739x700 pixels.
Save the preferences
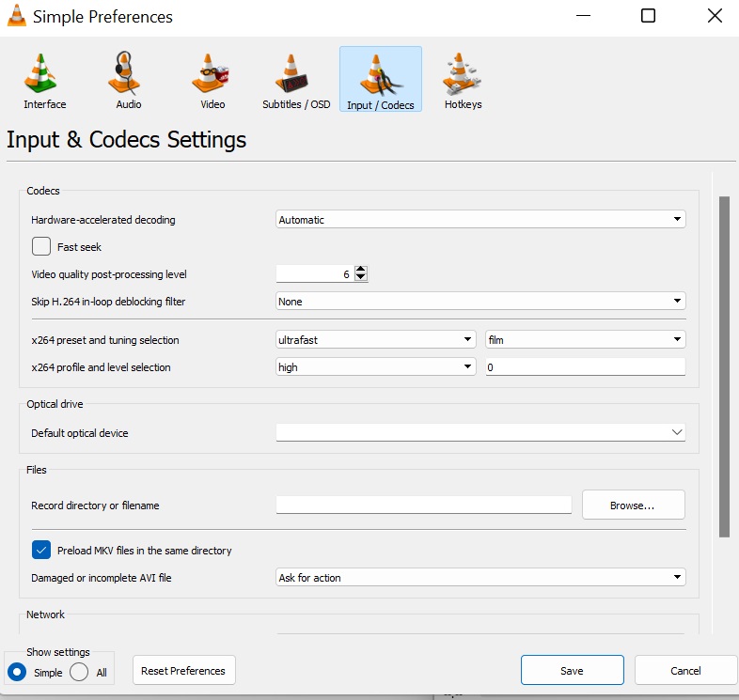point(573,670)
